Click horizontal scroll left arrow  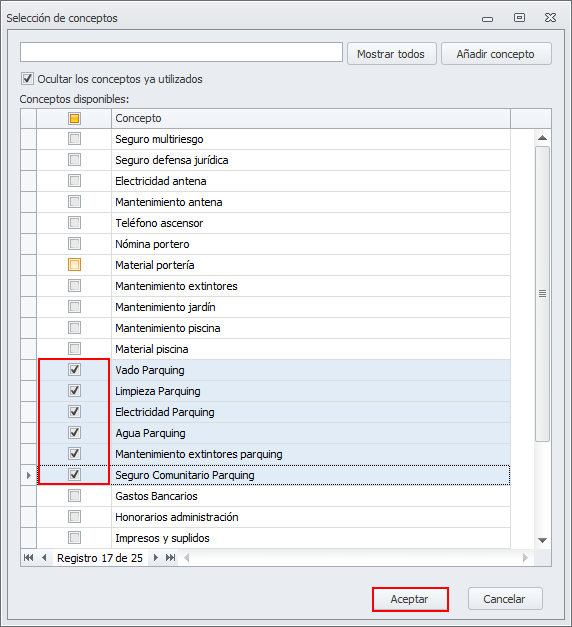pyautogui.click(x=186, y=557)
